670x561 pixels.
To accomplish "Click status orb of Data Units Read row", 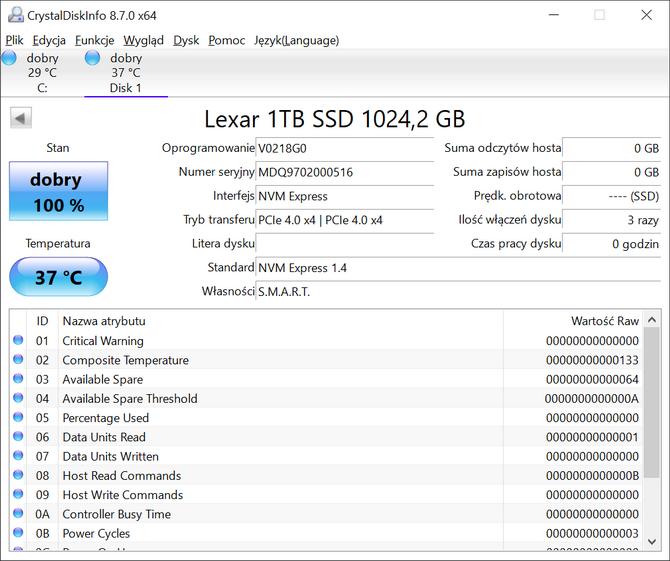I will click(x=18, y=436).
